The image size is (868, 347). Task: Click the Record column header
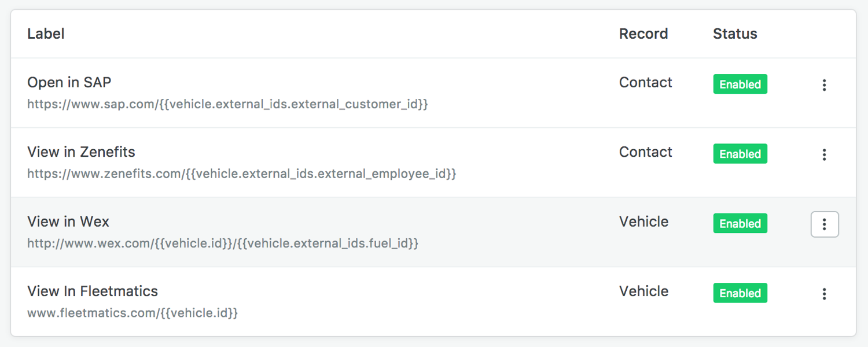pyautogui.click(x=643, y=34)
